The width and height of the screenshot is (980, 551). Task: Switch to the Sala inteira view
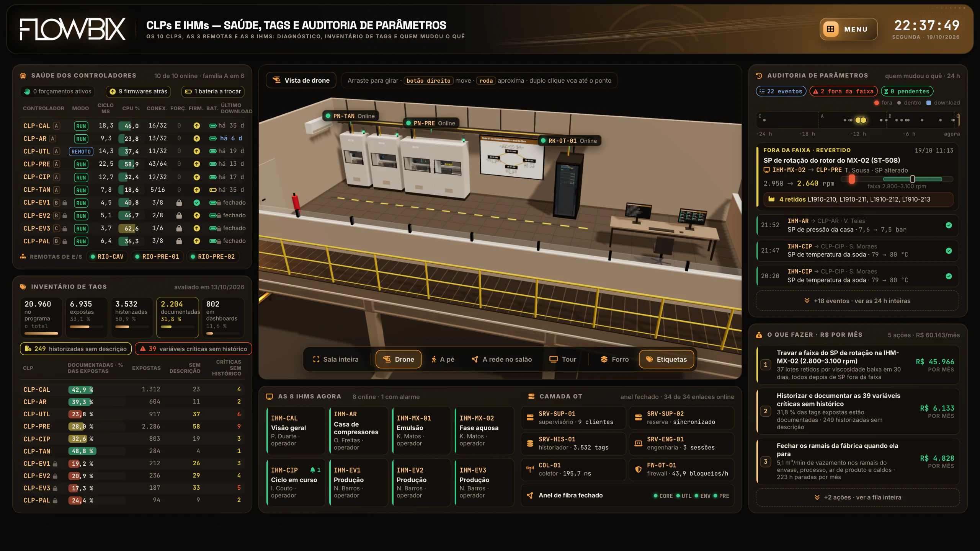click(x=336, y=359)
